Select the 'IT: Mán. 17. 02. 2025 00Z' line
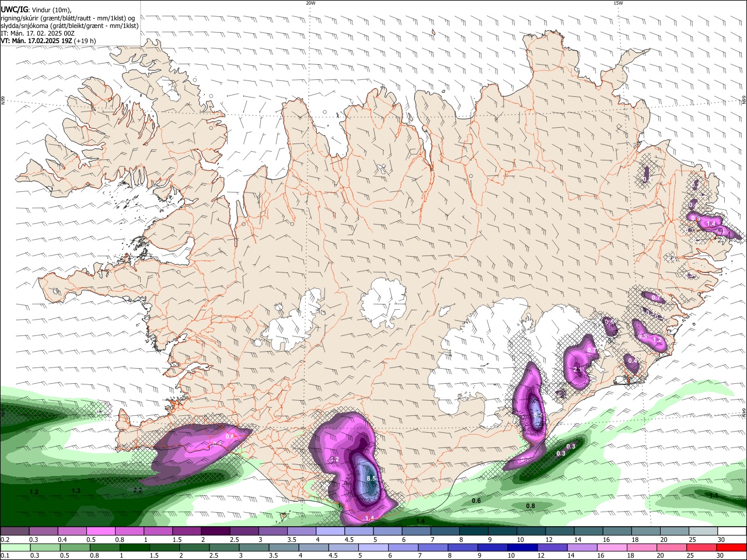This screenshot has width=747, height=560. (38, 33)
